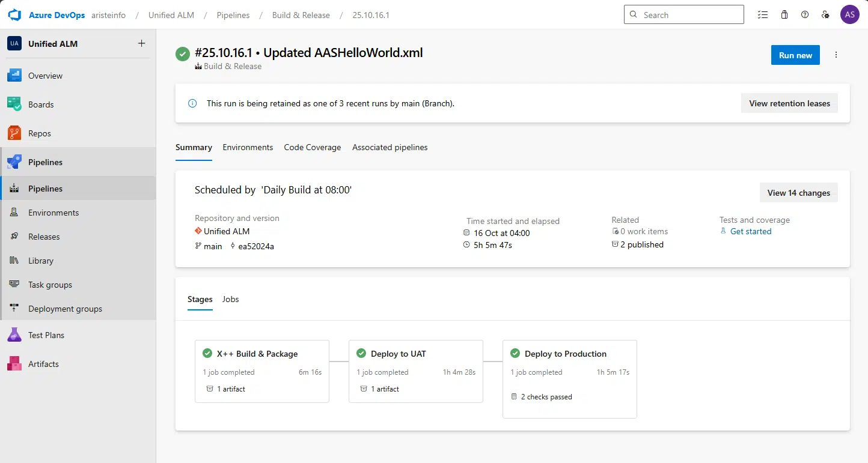This screenshot has height=463, width=868.
Task: Open the Help question mark icon
Action: tap(805, 15)
